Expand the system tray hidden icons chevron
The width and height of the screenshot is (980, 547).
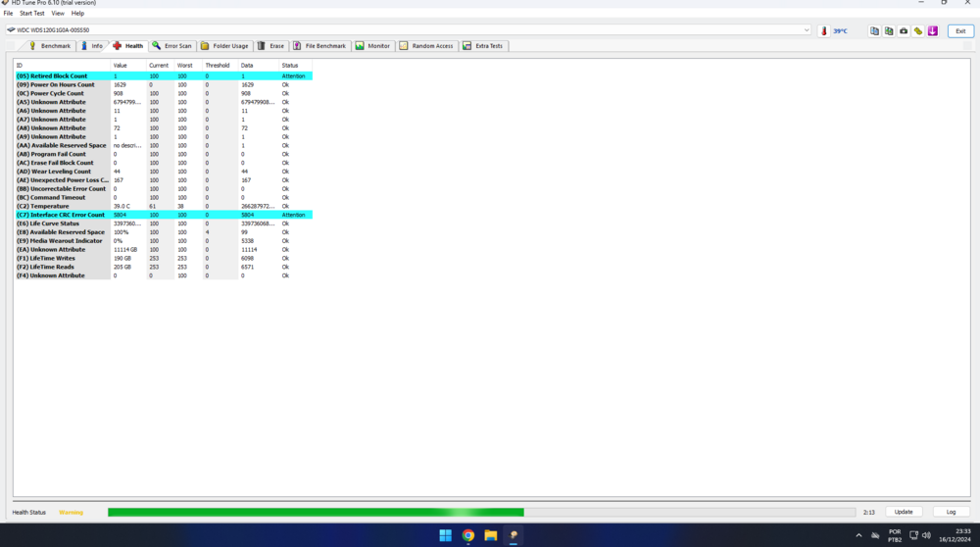tap(858, 535)
